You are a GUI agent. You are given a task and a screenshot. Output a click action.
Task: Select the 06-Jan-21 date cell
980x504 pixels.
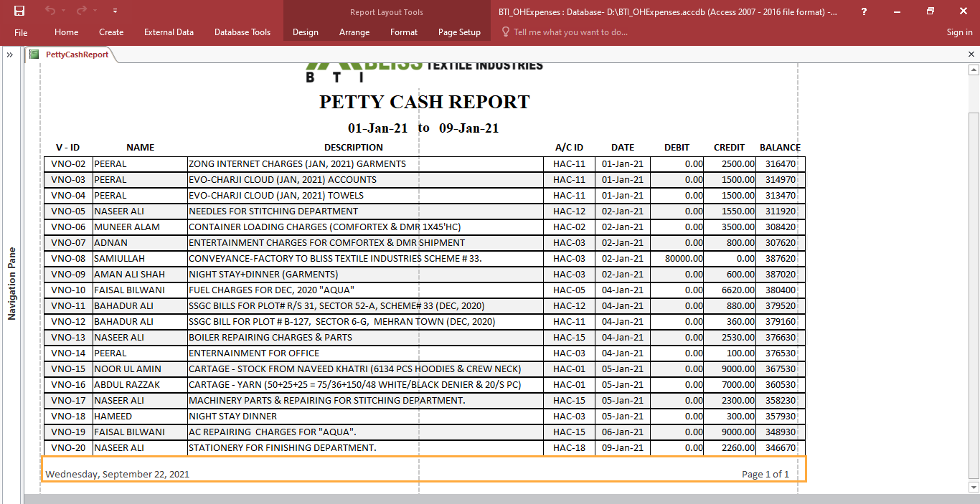tap(623, 432)
